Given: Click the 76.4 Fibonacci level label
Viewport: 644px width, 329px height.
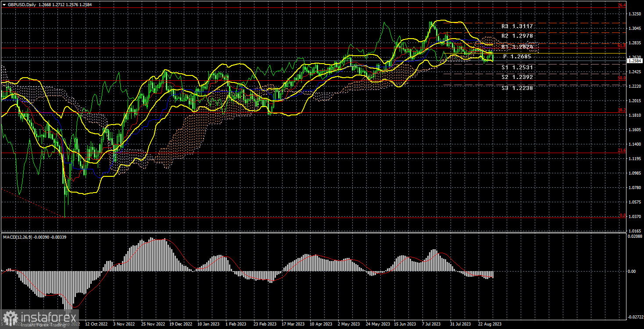Looking at the screenshot, I should click(622, 5).
